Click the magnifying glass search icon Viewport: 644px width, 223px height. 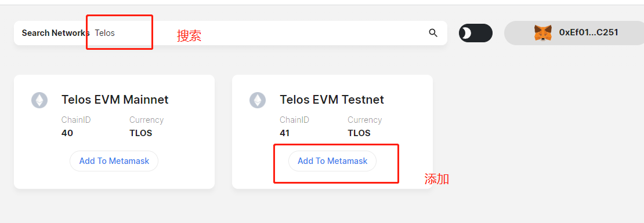[x=433, y=33]
